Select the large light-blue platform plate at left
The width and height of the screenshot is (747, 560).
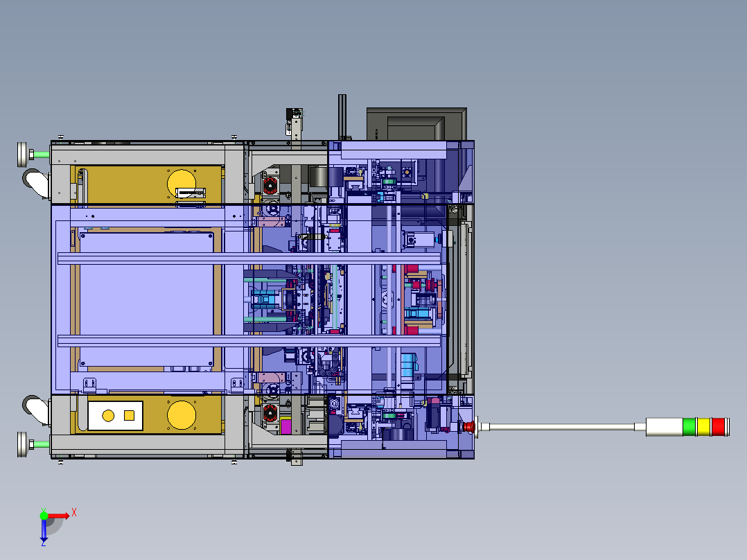click(x=146, y=298)
